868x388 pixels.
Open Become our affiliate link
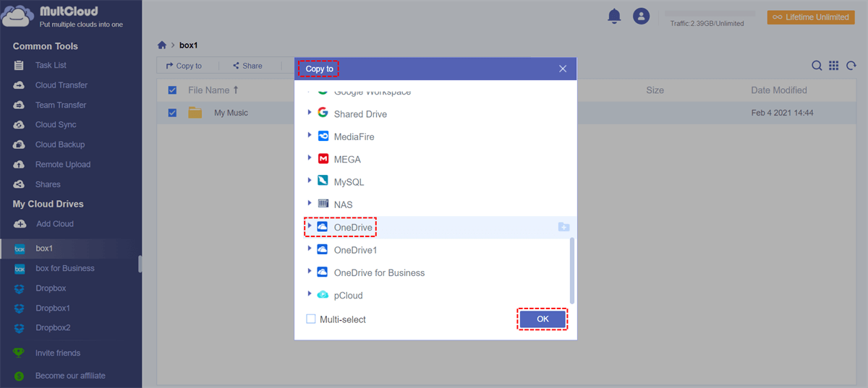click(70, 376)
